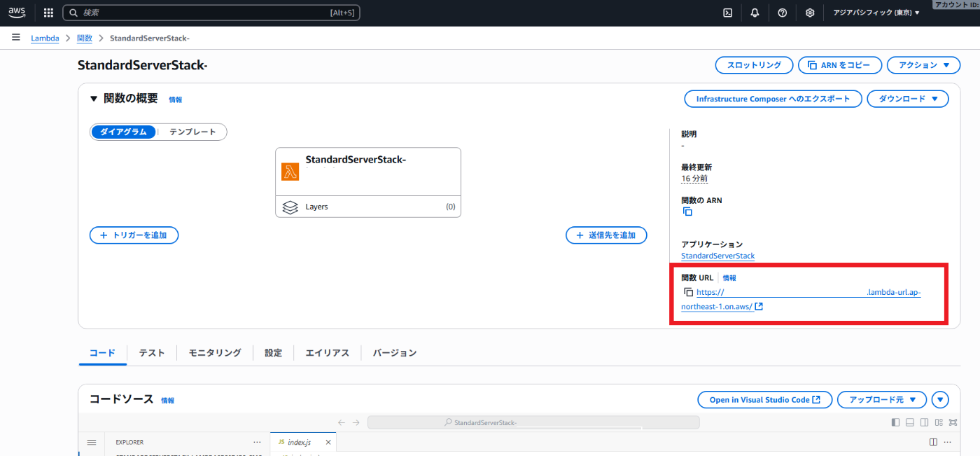
Task: Copy the function URL with copy icon
Action: pyautogui.click(x=688, y=292)
